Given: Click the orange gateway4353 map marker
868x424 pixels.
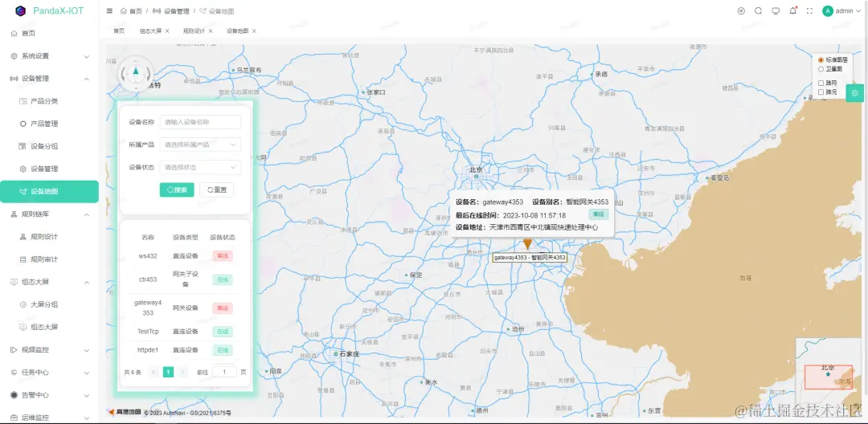Looking at the screenshot, I should tap(527, 244).
